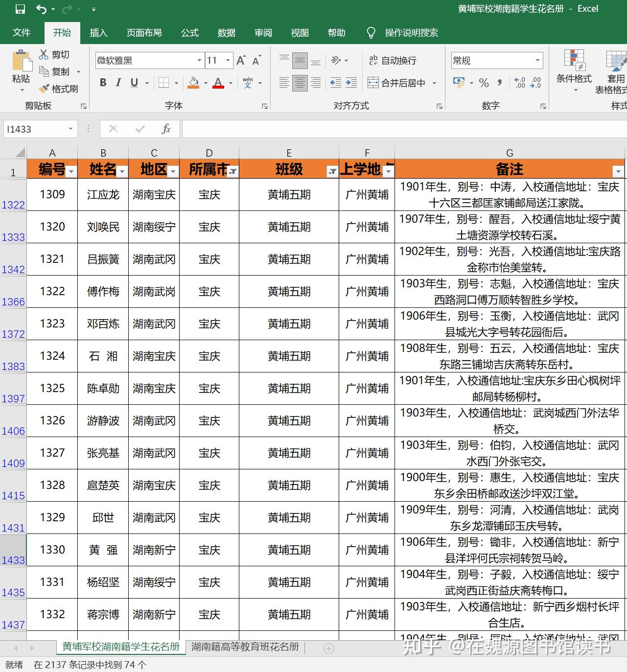Select center horizontal align icon
This screenshot has height=672, width=627.
tap(300, 83)
